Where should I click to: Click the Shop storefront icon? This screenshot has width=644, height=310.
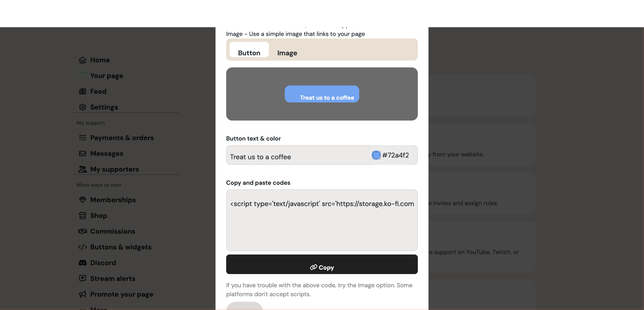pyautogui.click(x=83, y=216)
